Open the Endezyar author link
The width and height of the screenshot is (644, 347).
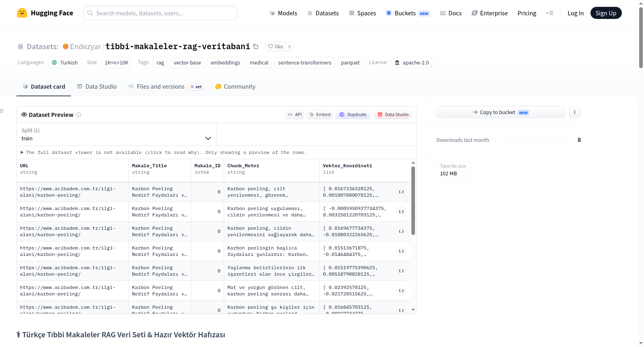click(85, 46)
